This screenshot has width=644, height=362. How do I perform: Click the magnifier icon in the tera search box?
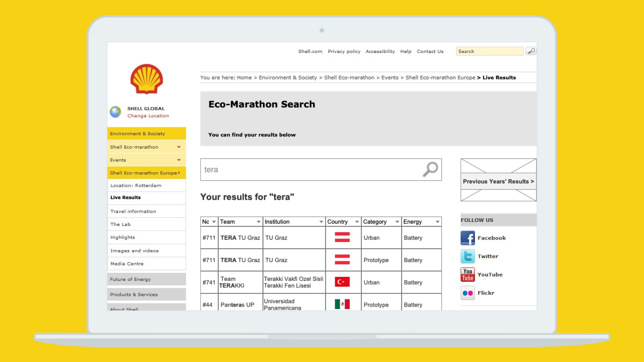[x=430, y=169]
